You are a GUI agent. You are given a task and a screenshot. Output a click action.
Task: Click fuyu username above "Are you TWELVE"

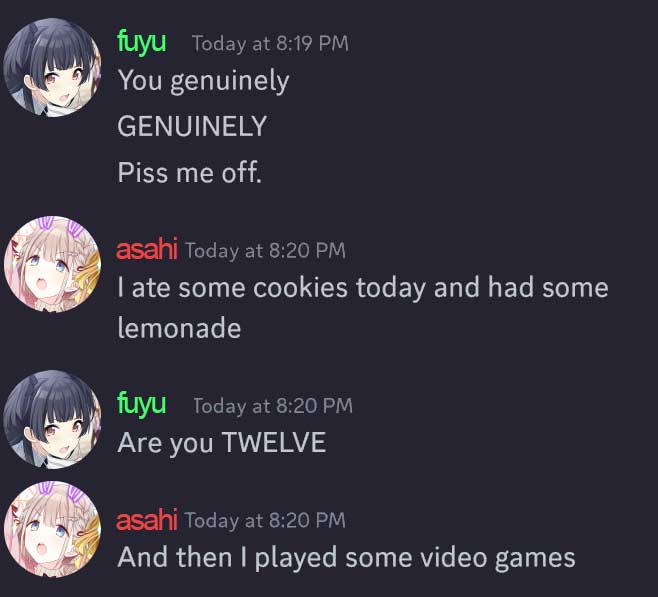coord(141,404)
